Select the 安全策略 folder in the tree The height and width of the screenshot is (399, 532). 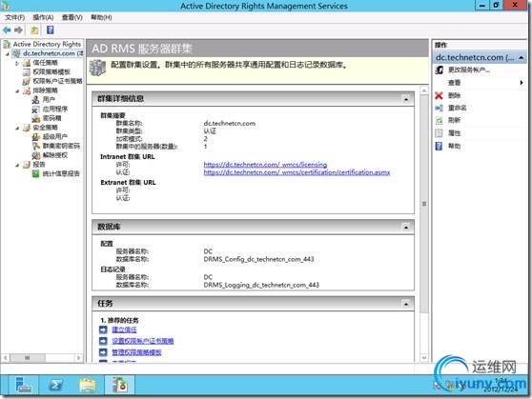pos(45,128)
